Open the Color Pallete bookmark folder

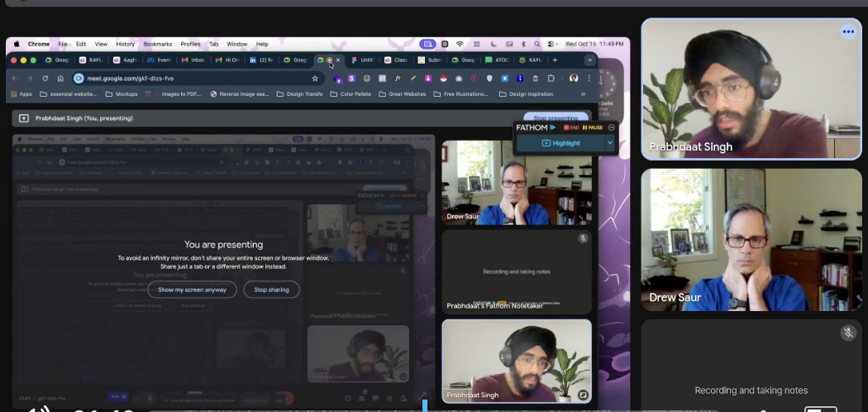pos(351,94)
